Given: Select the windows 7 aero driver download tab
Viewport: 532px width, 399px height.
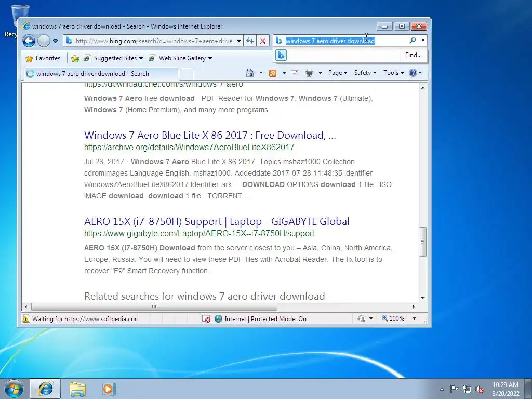Looking at the screenshot, I should (101, 74).
